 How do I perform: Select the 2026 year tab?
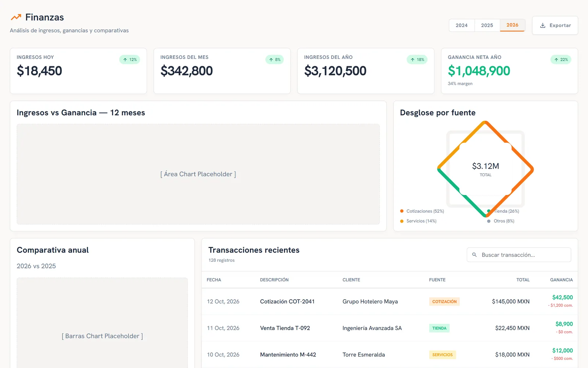tap(512, 25)
